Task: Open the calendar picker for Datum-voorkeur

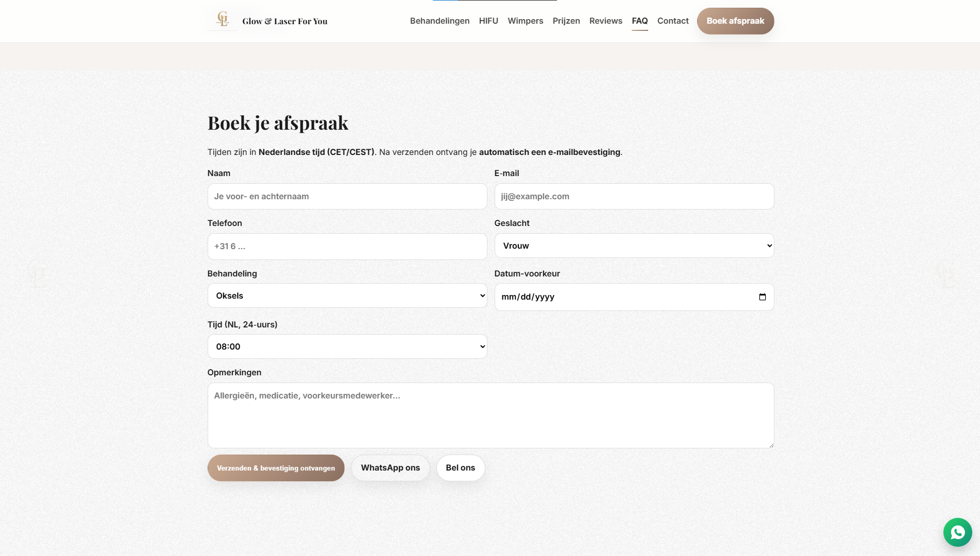Action: click(763, 297)
